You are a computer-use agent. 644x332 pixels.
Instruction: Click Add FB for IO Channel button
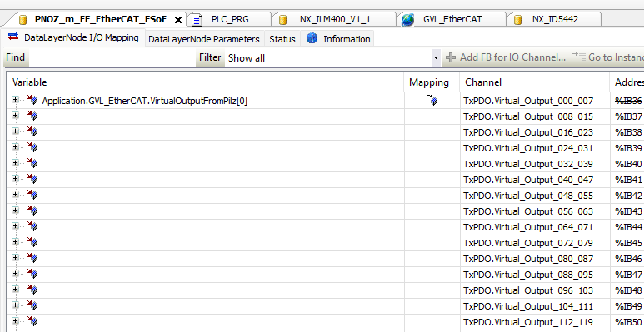(506, 57)
